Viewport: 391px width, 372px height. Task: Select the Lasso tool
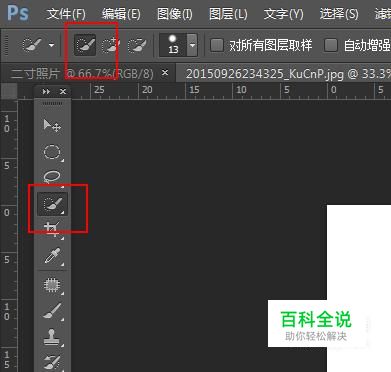coord(52,176)
